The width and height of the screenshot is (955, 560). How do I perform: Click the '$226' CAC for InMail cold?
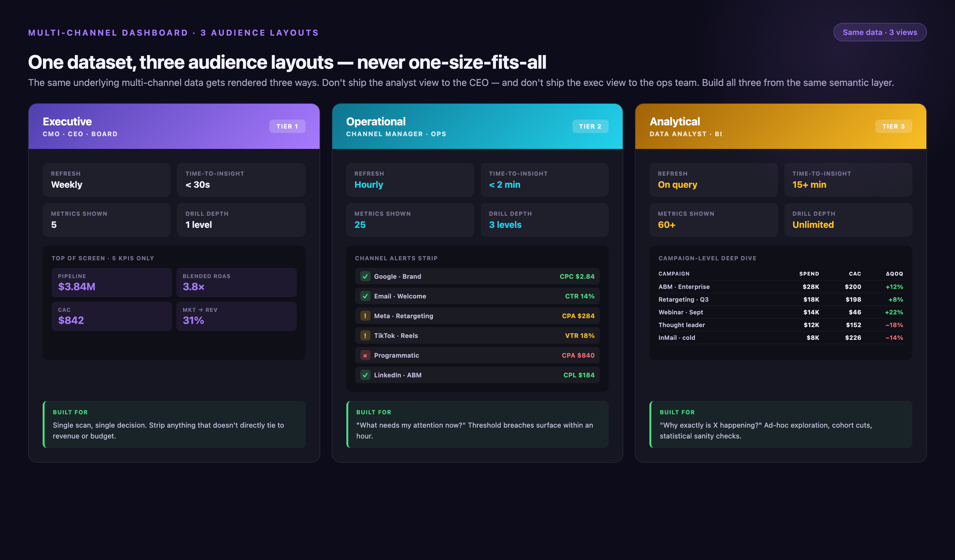click(x=853, y=338)
